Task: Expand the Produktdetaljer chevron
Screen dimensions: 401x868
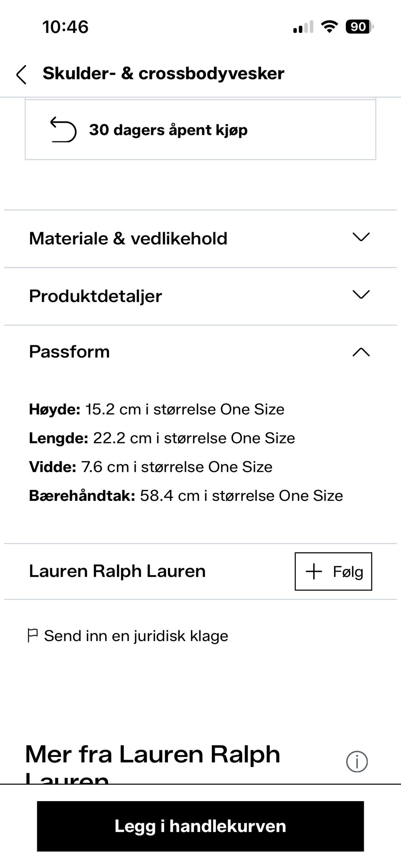Action: coord(361,295)
